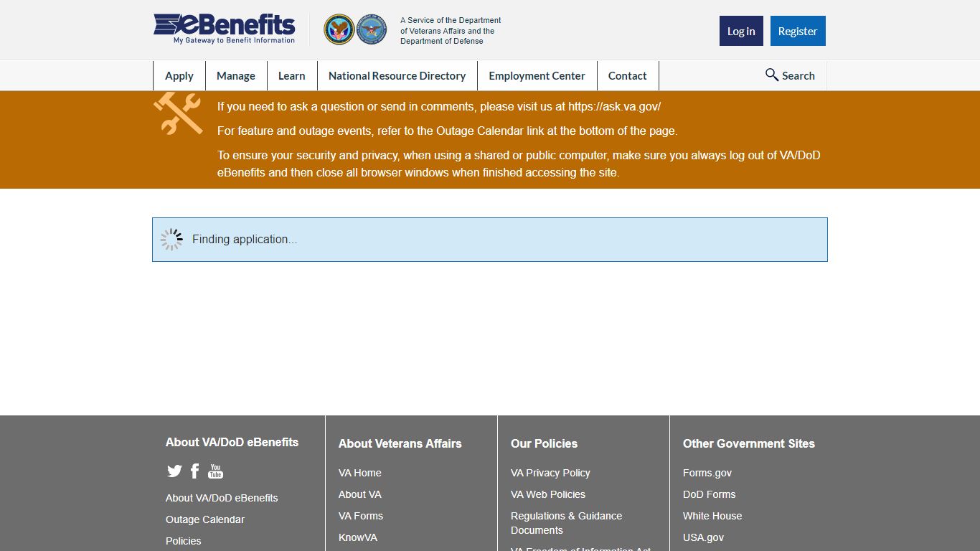The image size is (980, 551).
Task: Open the About VA link
Action: (x=360, y=494)
